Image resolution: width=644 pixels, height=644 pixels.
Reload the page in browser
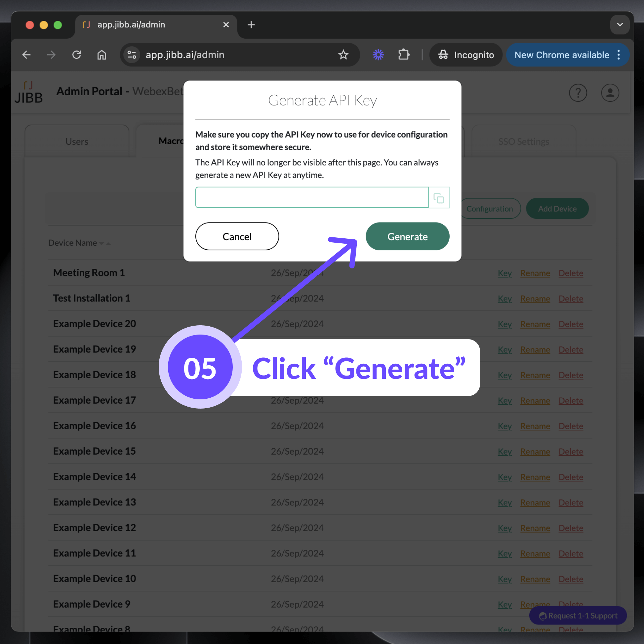(77, 55)
